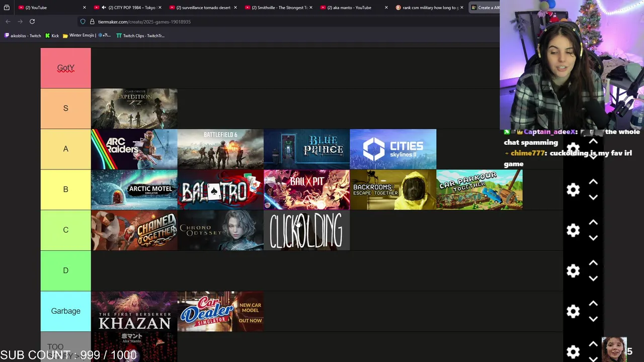Switch to the Smithville tab
644x362 pixels.
point(278,8)
